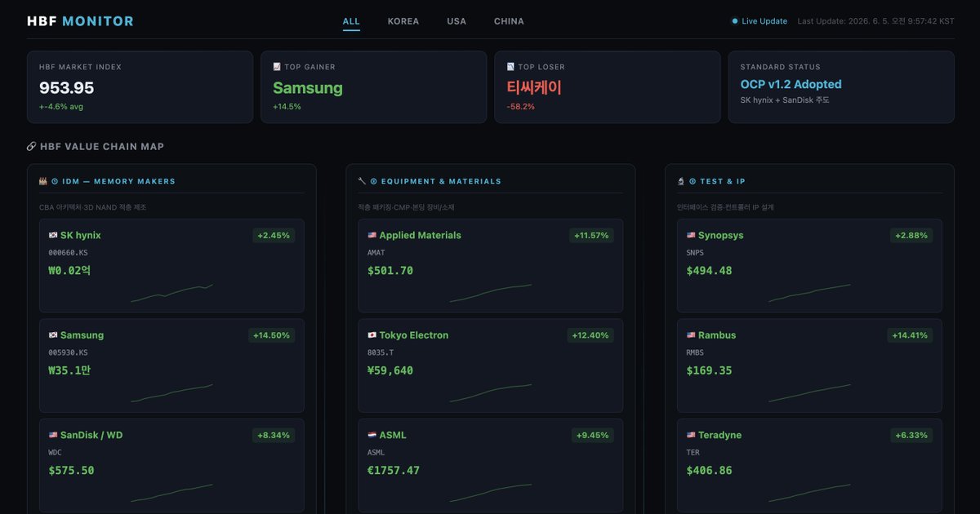Click the Japanese flag next to Tokyo Electron

372,335
